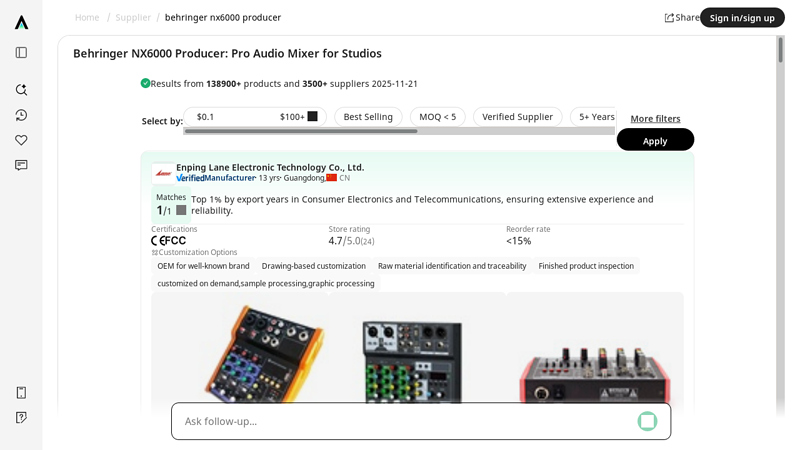Toggle MOQ < 5 filter chip
Screen dimensions: 800x450
coord(438,117)
